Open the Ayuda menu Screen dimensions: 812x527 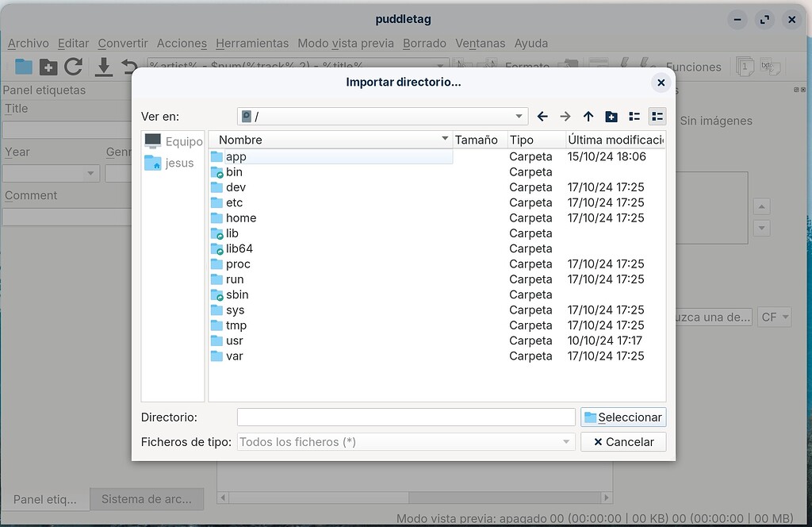point(530,44)
